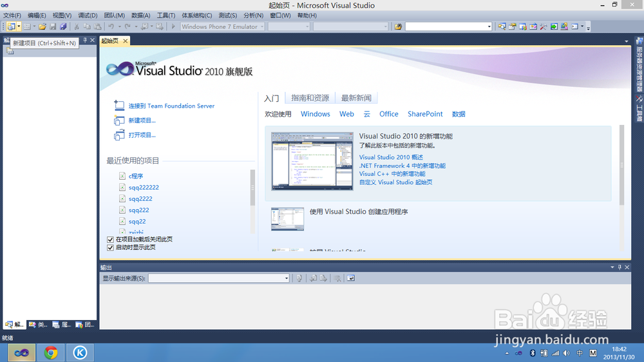Click the volume speaker icon in system tray

[567, 353]
